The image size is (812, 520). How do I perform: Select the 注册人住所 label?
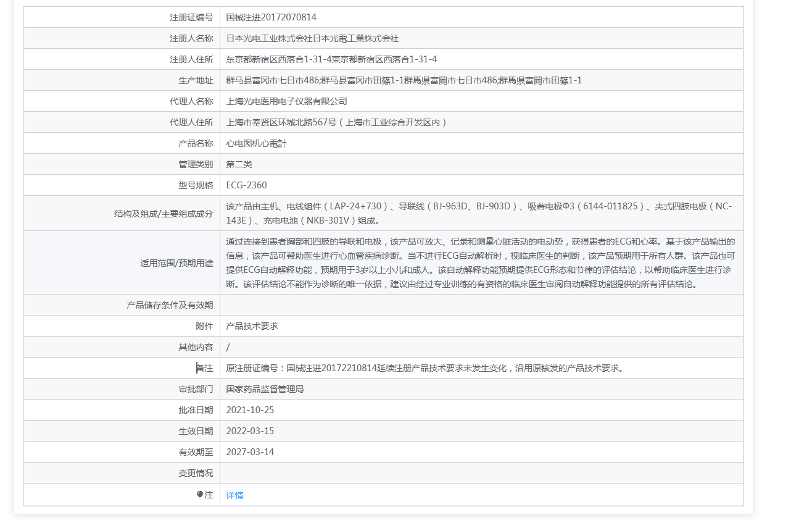(x=191, y=59)
